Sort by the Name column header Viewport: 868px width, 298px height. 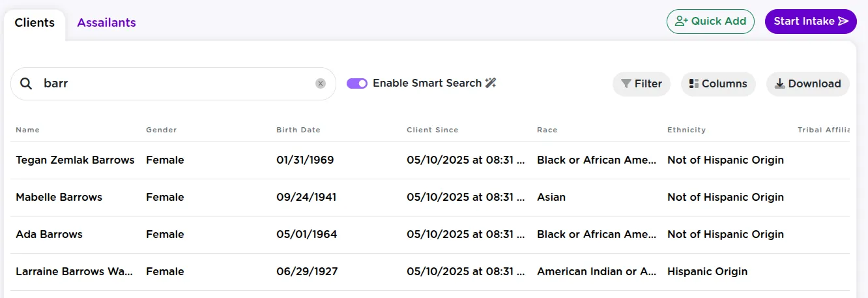click(27, 130)
